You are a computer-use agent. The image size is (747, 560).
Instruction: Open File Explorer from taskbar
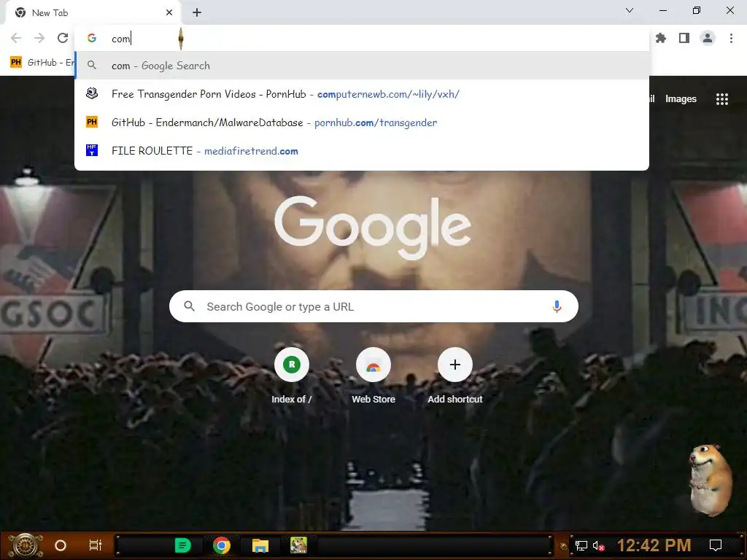(x=260, y=545)
